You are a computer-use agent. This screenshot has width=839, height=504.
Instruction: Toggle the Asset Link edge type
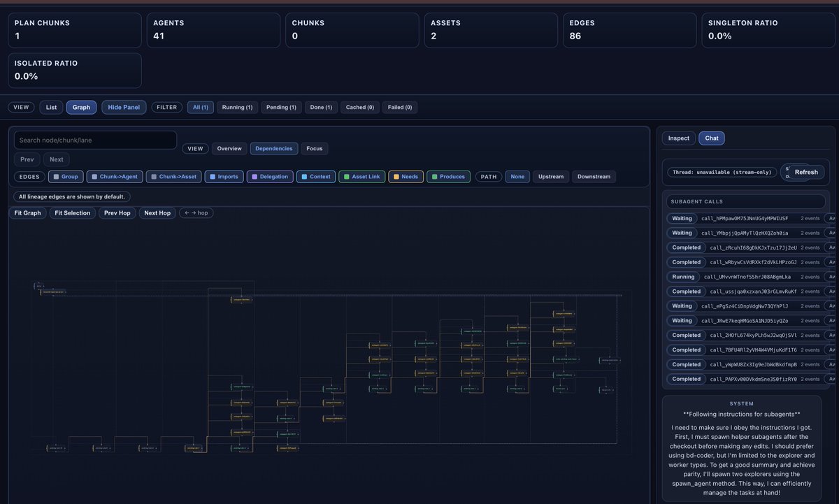[x=362, y=177]
